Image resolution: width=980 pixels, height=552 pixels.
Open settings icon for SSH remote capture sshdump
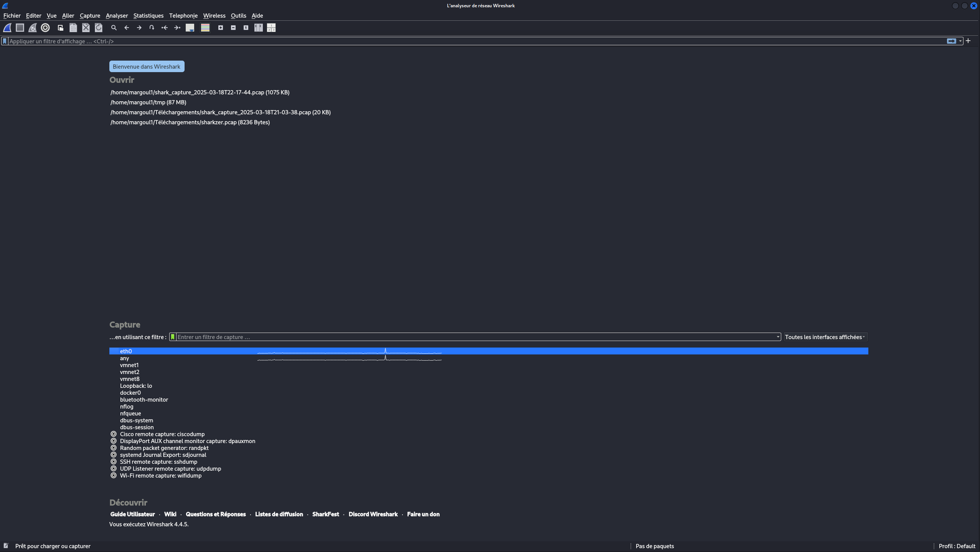[x=114, y=461]
